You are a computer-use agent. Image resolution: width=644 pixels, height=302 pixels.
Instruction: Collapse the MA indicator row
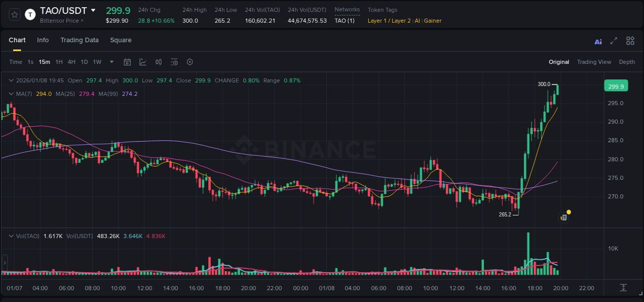(x=11, y=94)
